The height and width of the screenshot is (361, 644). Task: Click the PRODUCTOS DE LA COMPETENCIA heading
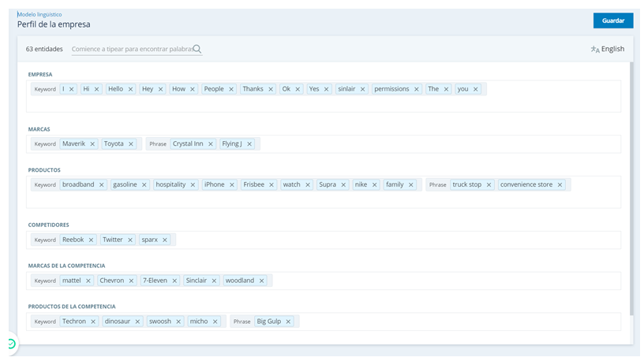tap(72, 307)
